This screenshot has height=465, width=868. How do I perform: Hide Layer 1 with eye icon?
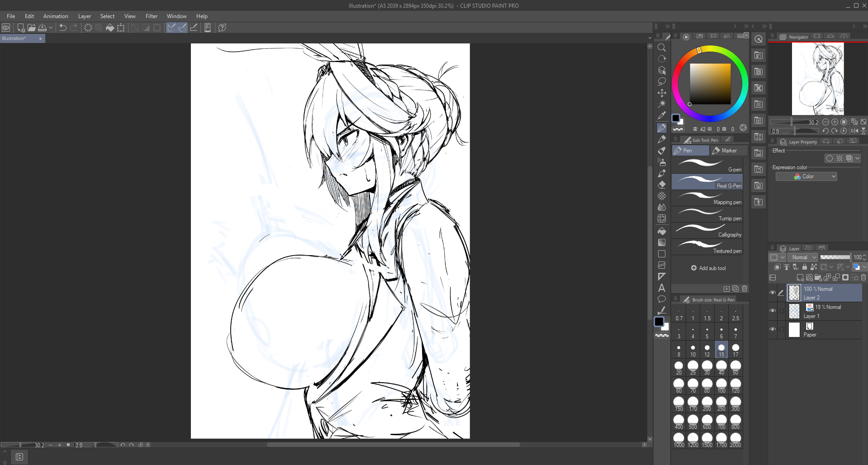pos(773,311)
